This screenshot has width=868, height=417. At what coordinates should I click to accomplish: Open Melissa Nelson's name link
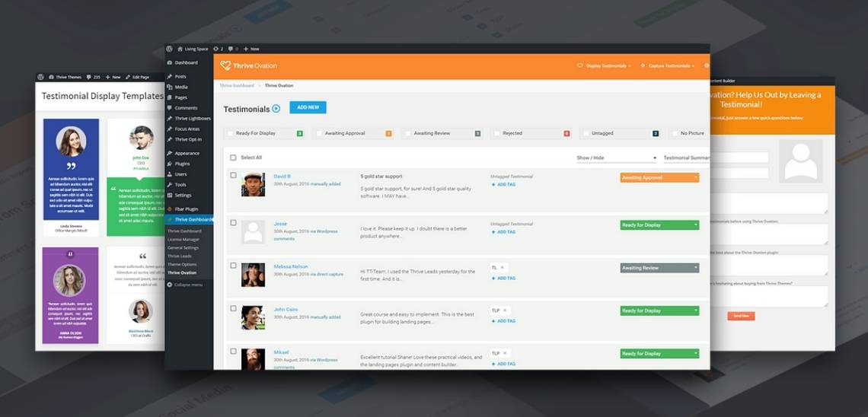[291, 266]
